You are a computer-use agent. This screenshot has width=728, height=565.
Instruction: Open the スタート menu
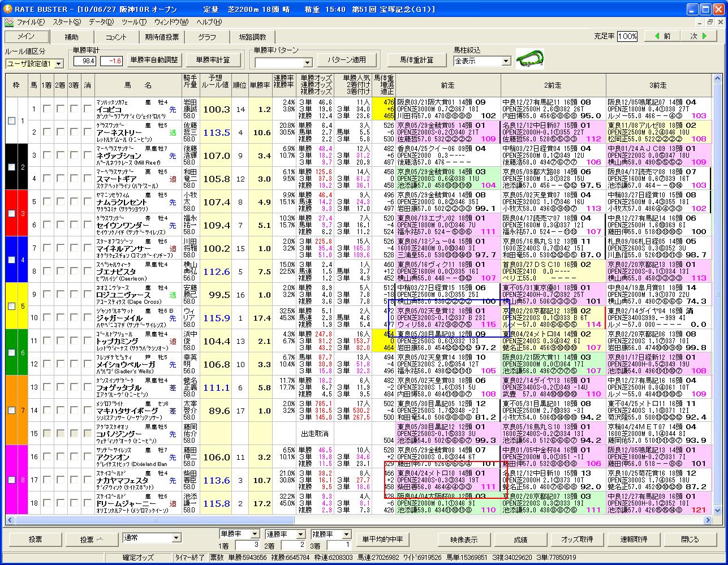[67, 22]
